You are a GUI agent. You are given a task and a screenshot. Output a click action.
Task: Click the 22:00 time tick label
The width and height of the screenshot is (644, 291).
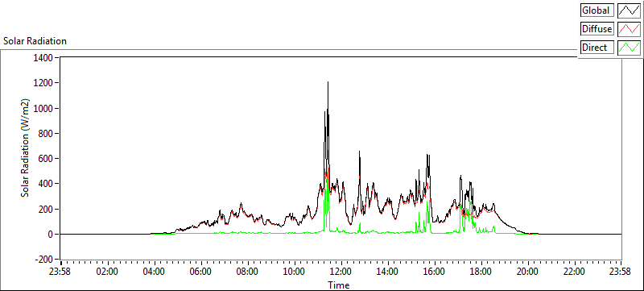574,272
